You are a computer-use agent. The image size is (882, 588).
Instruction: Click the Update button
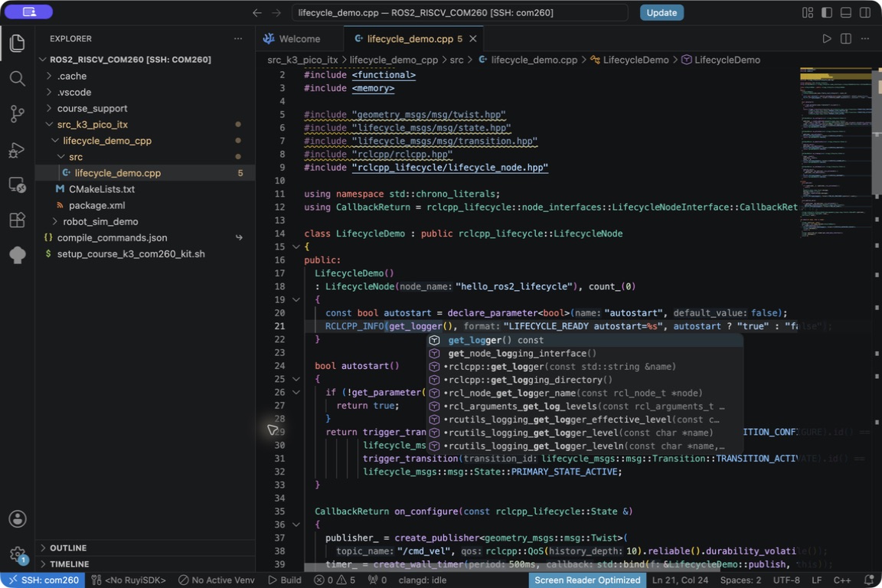click(661, 12)
